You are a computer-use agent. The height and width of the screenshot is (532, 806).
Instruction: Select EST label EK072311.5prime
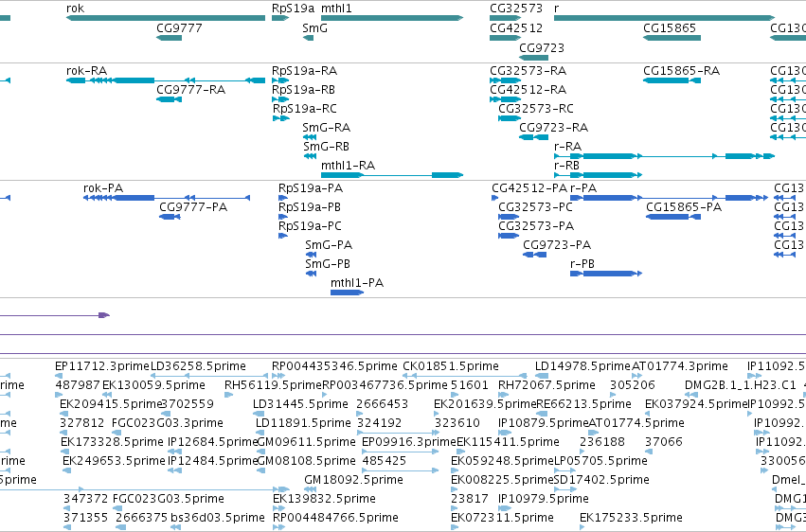502,518
